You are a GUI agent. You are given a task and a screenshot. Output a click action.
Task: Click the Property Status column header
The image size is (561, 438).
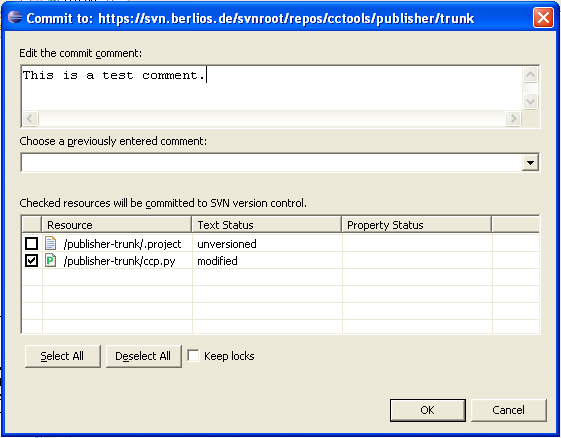click(416, 225)
